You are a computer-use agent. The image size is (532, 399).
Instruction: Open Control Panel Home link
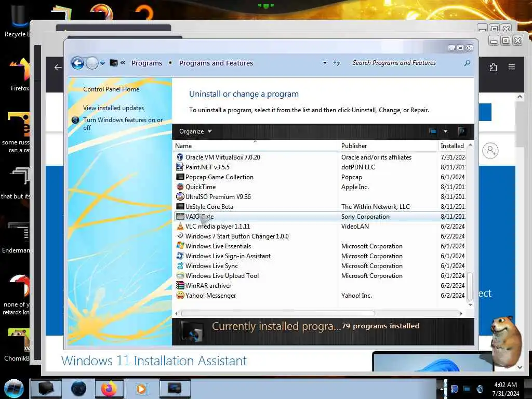[x=111, y=89]
